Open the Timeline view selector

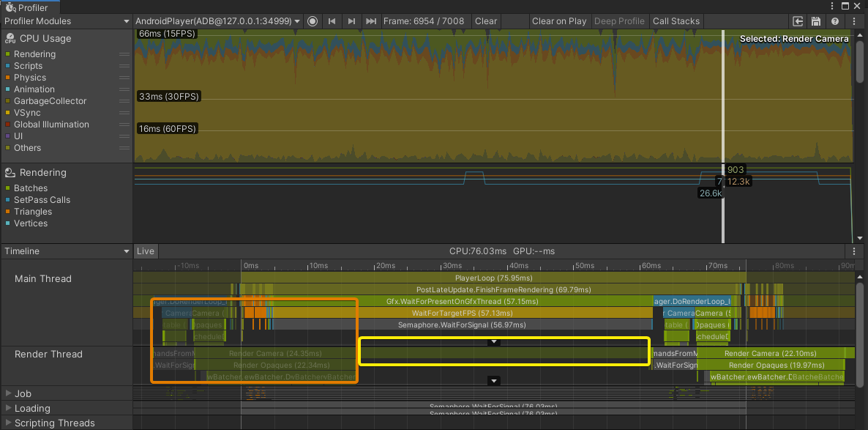coord(66,251)
